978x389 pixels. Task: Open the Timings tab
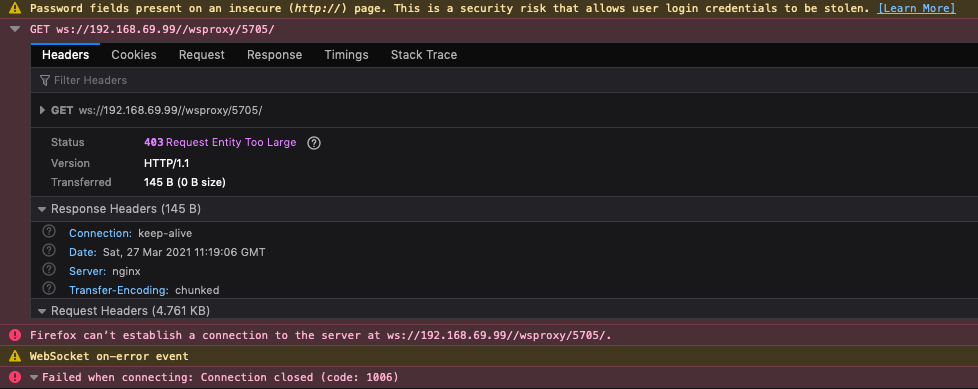click(x=346, y=55)
